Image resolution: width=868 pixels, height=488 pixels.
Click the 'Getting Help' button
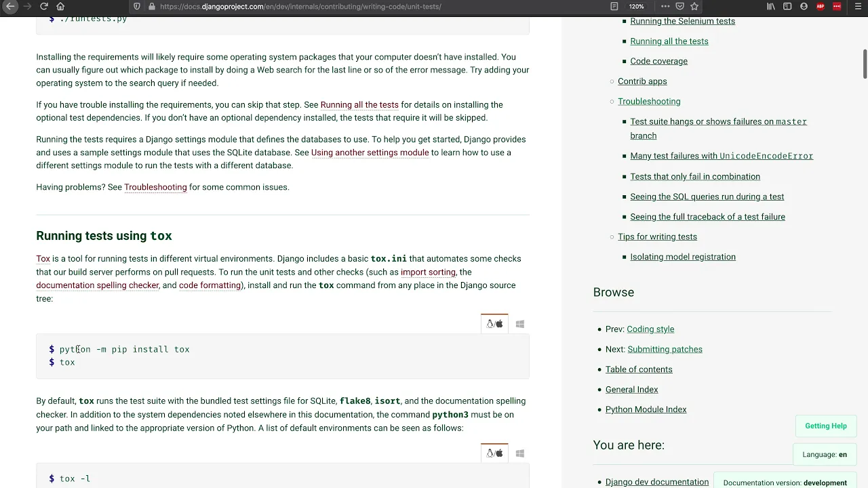tap(825, 426)
